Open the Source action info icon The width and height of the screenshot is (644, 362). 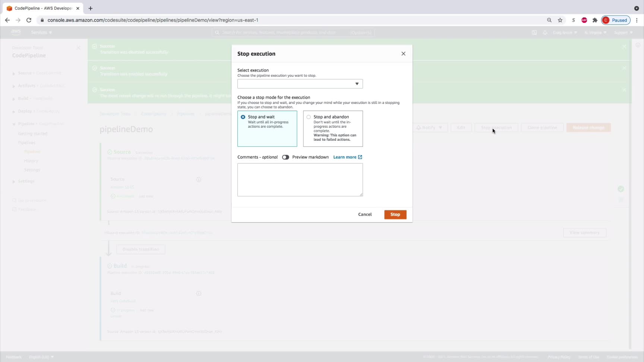(199, 180)
